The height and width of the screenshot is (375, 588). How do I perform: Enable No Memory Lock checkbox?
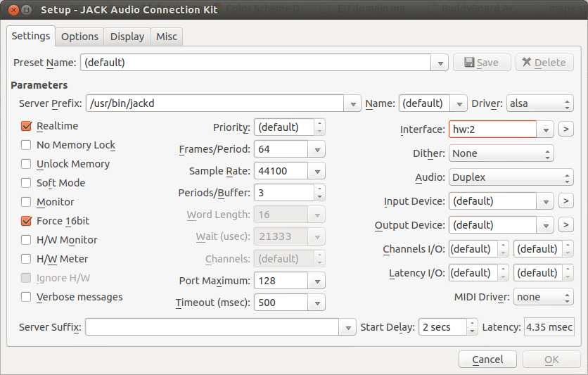[x=26, y=145]
